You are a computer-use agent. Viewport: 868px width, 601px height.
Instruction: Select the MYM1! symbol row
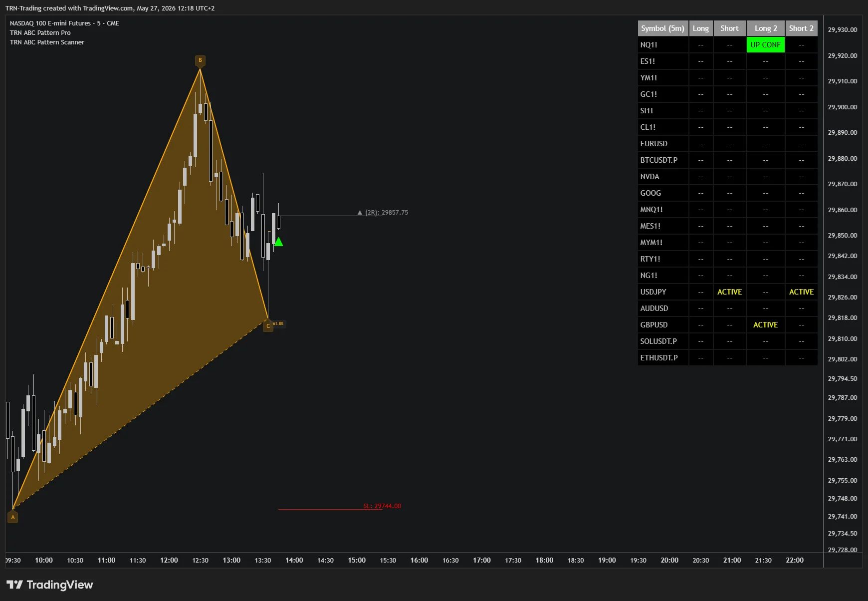(x=727, y=243)
